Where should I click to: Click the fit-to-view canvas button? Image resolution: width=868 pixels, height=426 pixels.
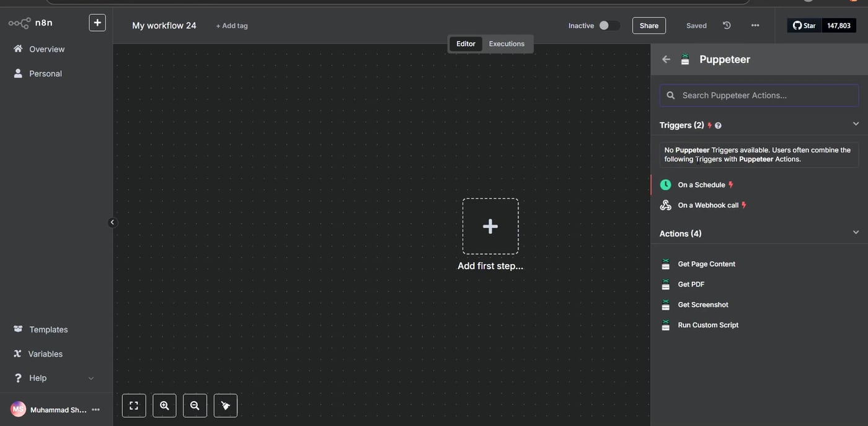134,406
